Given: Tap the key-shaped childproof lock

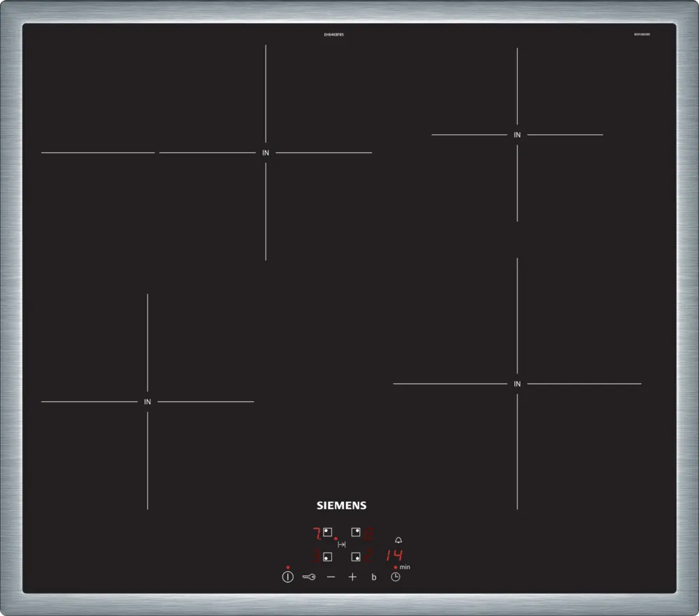Looking at the screenshot, I should [309, 577].
